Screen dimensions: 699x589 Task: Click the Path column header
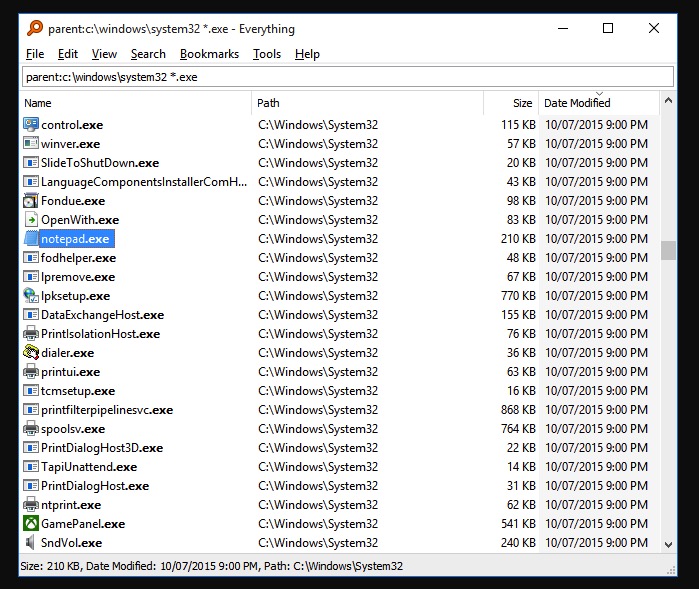(268, 103)
